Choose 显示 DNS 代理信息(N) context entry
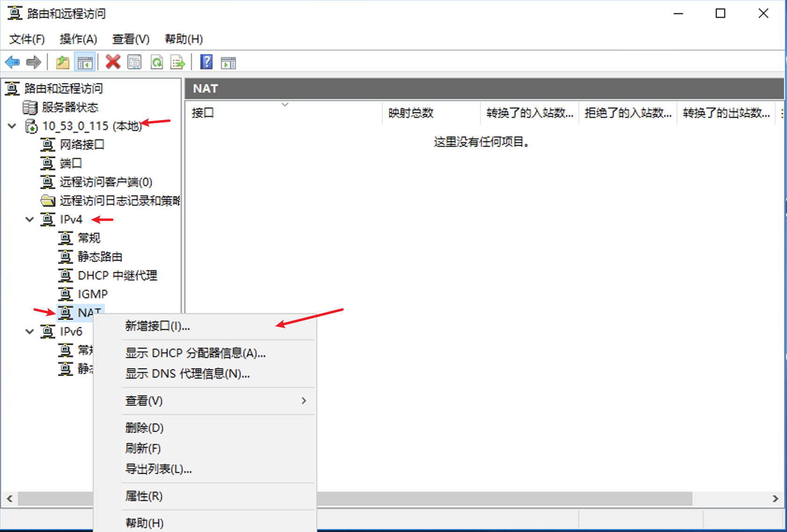This screenshot has width=787, height=532. coord(187,374)
